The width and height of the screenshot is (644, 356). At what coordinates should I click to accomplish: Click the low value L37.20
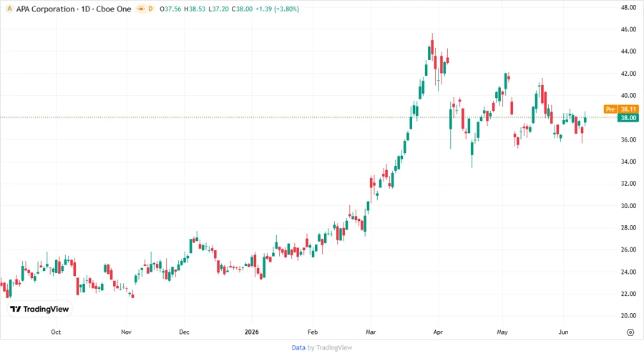pos(218,9)
